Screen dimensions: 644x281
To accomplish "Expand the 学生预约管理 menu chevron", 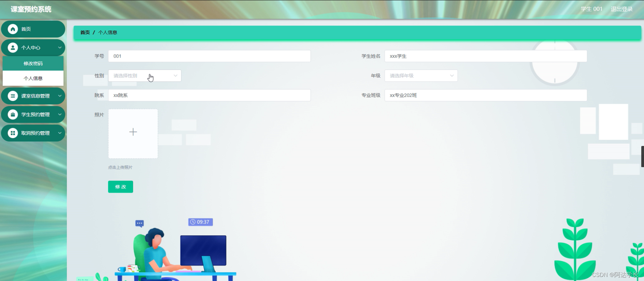I will click(60, 115).
